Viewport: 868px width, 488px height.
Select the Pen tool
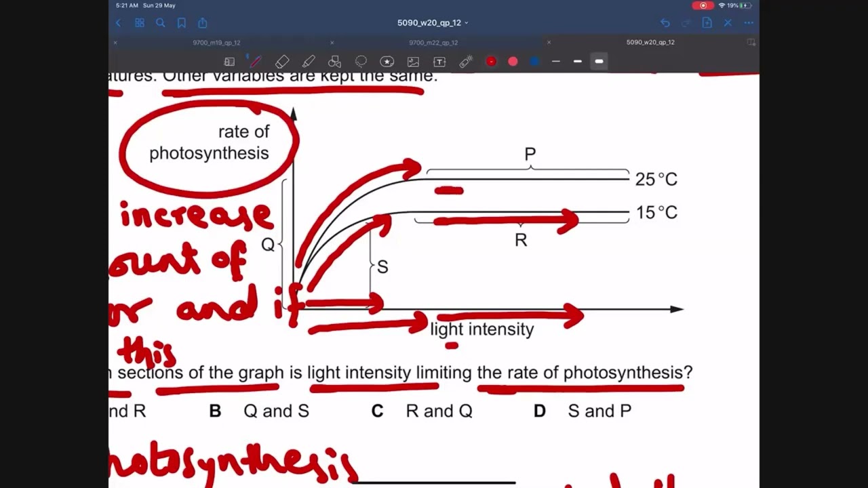[256, 62]
